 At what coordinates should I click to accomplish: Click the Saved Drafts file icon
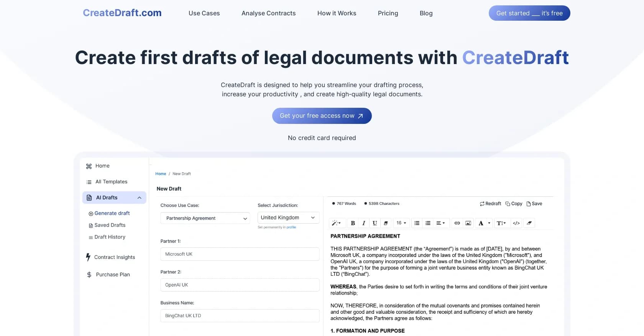[x=91, y=226]
